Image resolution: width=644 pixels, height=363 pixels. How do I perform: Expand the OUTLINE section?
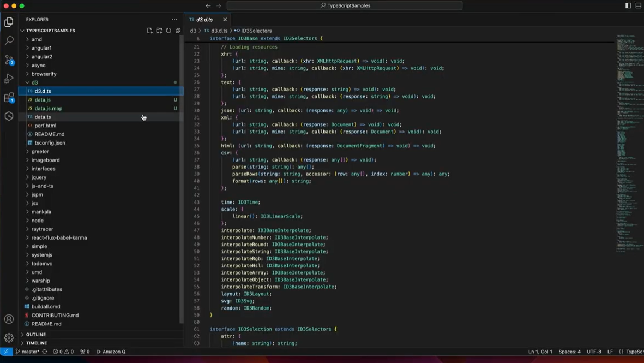click(x=36, y=334)
